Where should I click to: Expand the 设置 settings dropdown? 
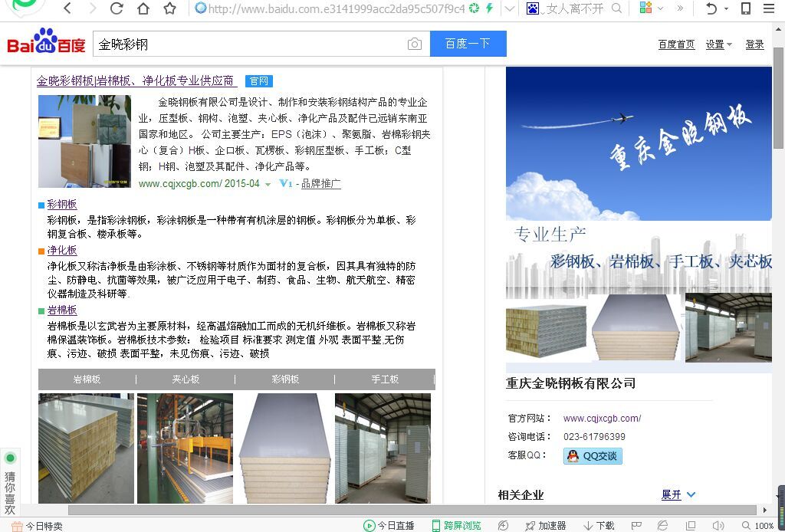tap(719, 44)
